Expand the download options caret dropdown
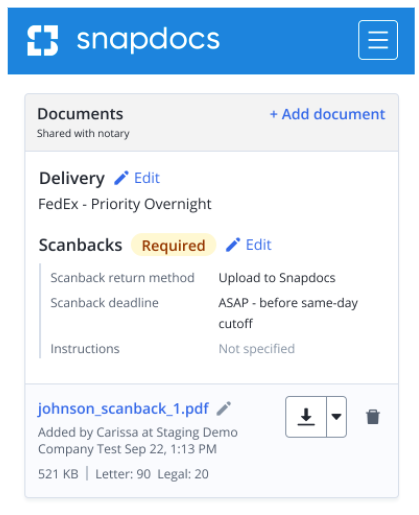 click(336, 417)
